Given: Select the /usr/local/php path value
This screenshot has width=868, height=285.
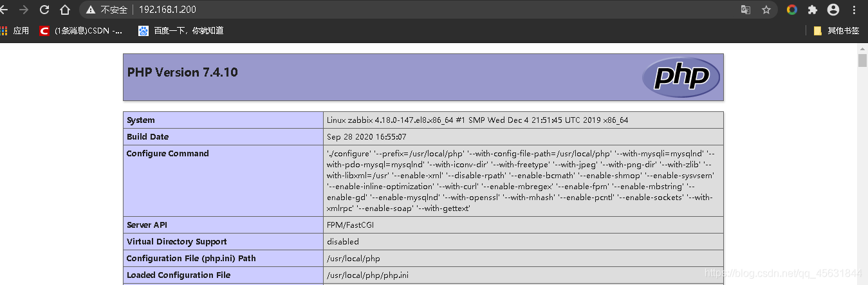Looking at the screenshot, I should pyautogui.click(x=353, y=259).
